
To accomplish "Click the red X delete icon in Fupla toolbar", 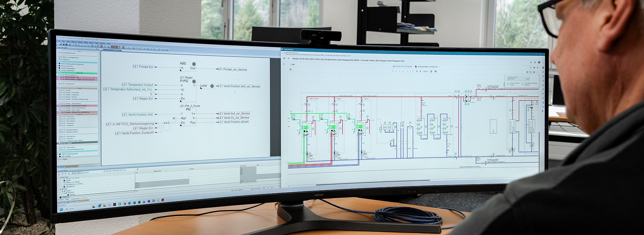I will coord(137,48).
